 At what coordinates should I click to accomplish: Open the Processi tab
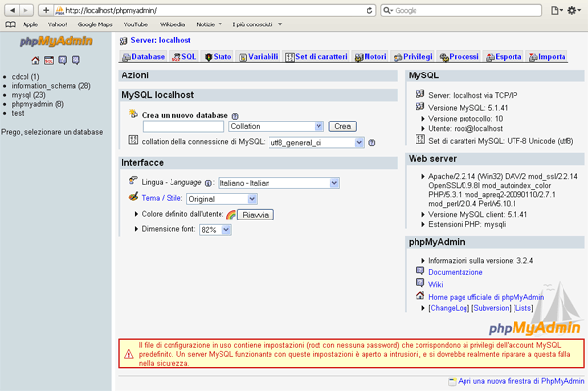[x=460, y=57]
